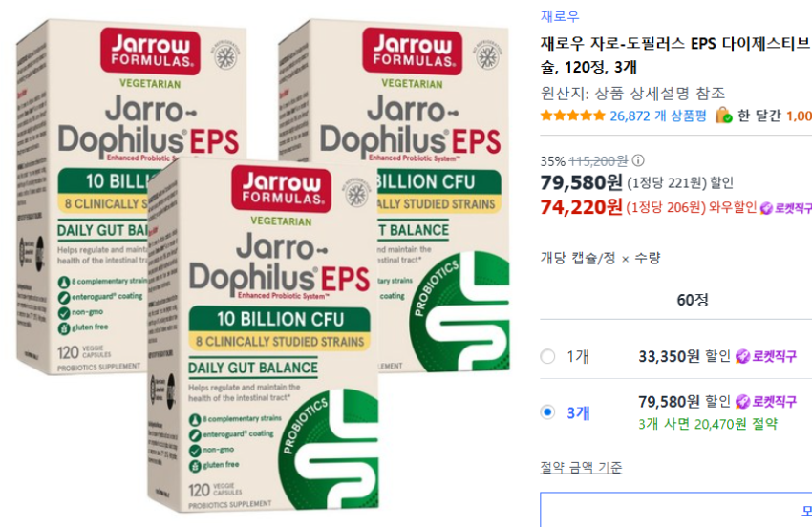Open the 재로우 brand link

click(x=560, y=16)
